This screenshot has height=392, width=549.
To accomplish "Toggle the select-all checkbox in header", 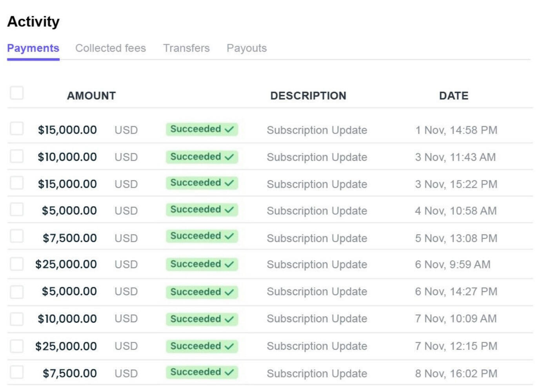I will click(x=17, y=93).
